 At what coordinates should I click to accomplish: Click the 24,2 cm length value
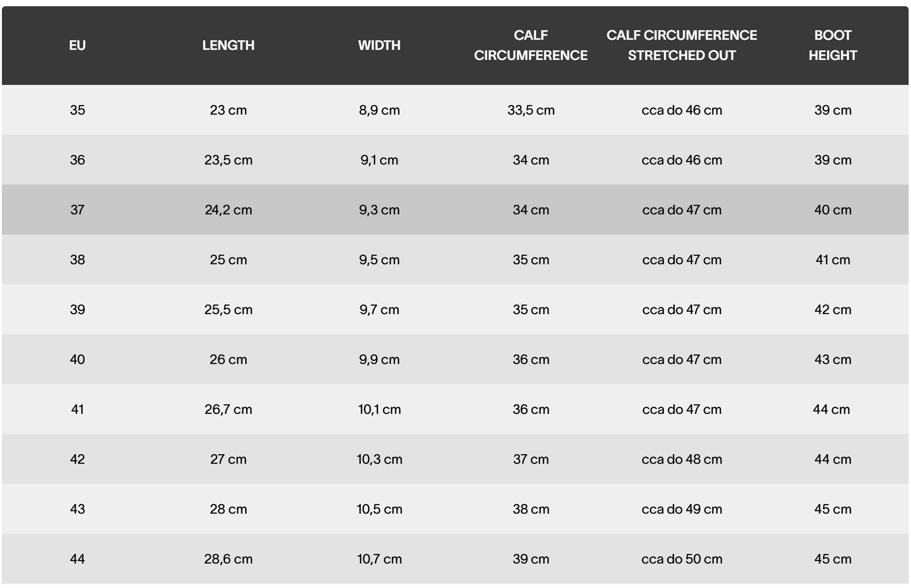pos(228,210)
